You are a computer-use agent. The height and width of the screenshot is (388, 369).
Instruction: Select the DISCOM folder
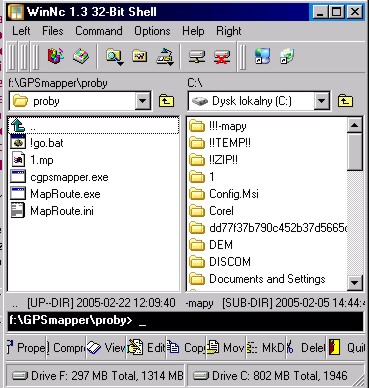click(230, 262)
